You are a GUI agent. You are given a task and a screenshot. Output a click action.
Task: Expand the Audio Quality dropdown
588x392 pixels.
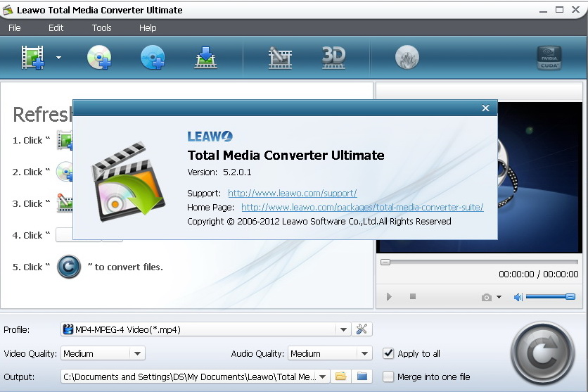tap(364, 353)
